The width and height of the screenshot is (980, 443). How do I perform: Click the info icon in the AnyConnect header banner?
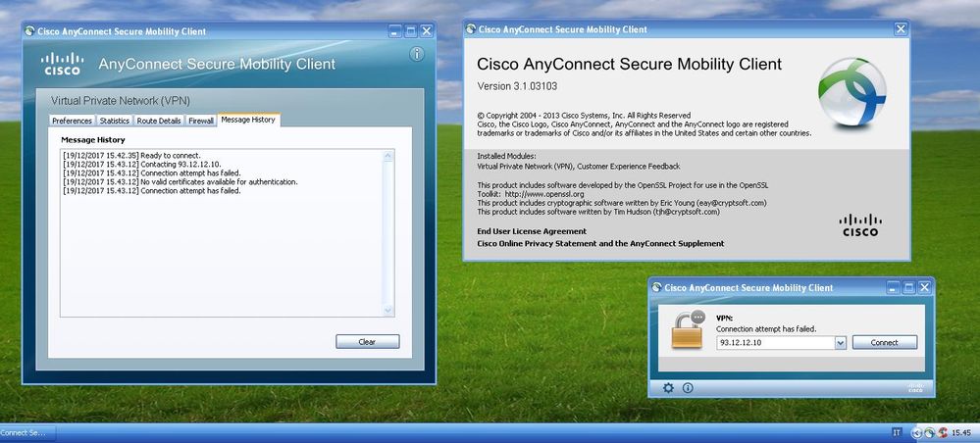tap(417, 54)
